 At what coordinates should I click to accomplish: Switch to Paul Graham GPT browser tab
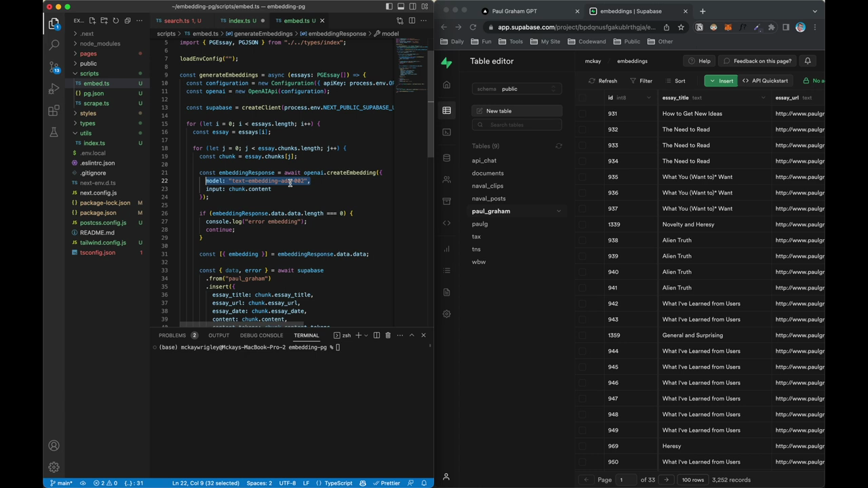click(529, 12)
